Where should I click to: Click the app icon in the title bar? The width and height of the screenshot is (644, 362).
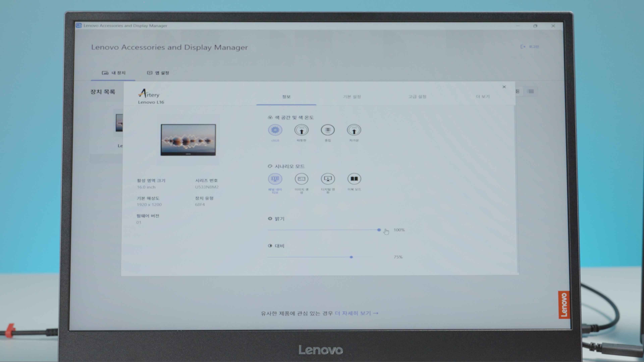(79, 25)
